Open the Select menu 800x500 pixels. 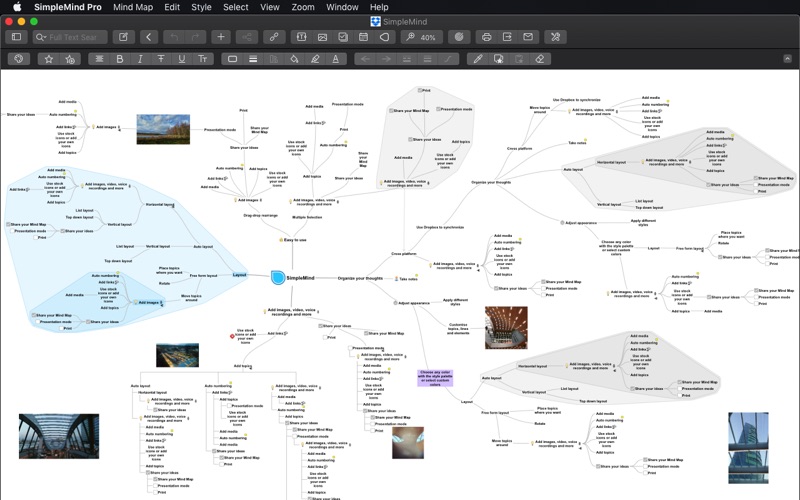(236, 7)
